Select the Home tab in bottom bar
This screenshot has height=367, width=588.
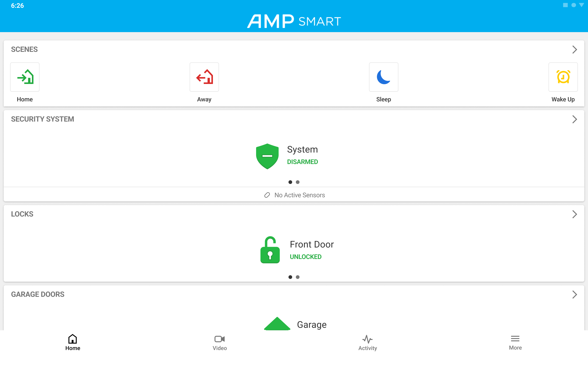point(73,342)
